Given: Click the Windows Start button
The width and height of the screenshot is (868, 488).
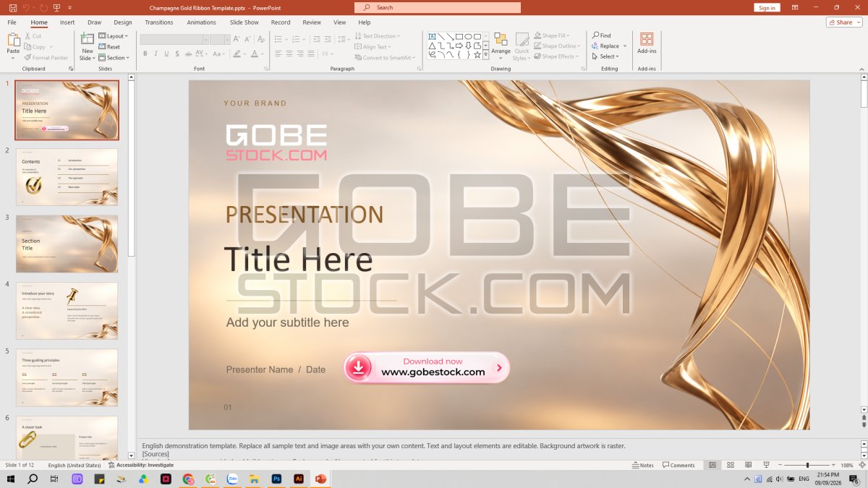Looking at the screenshot, I should [x=11, y=479].
